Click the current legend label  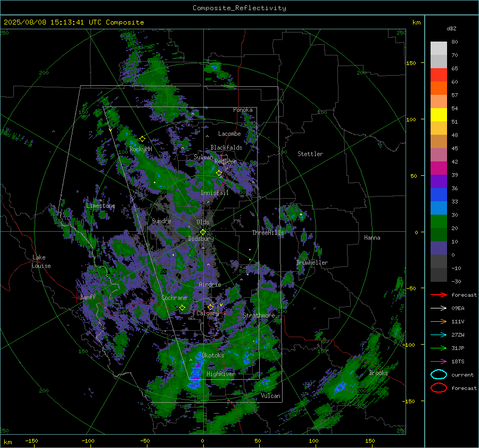463,374
